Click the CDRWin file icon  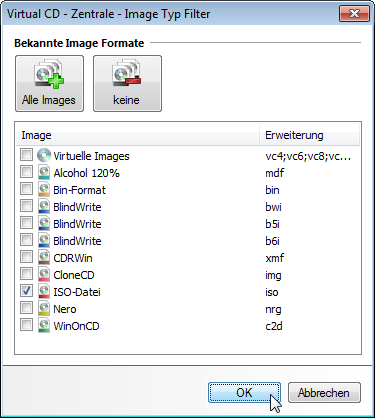(44, 258)
